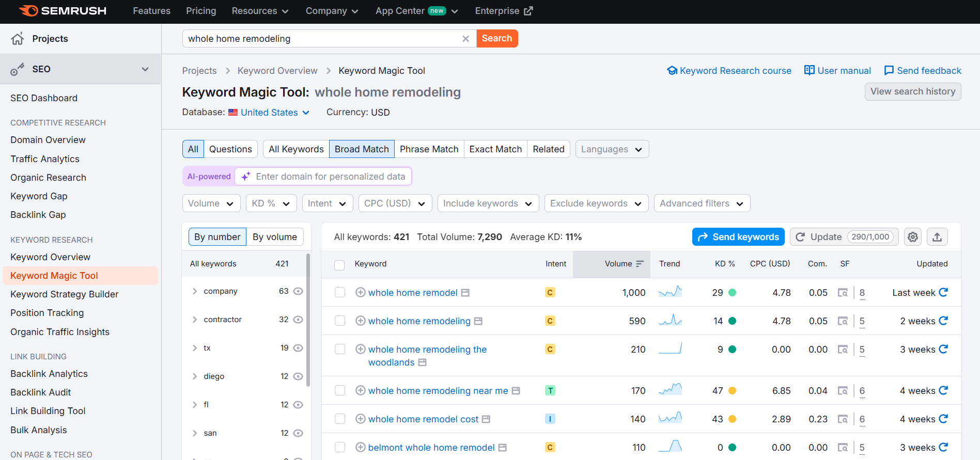Collapse the SEO sidebar section

pyautogui.click(x=145, y=69)
